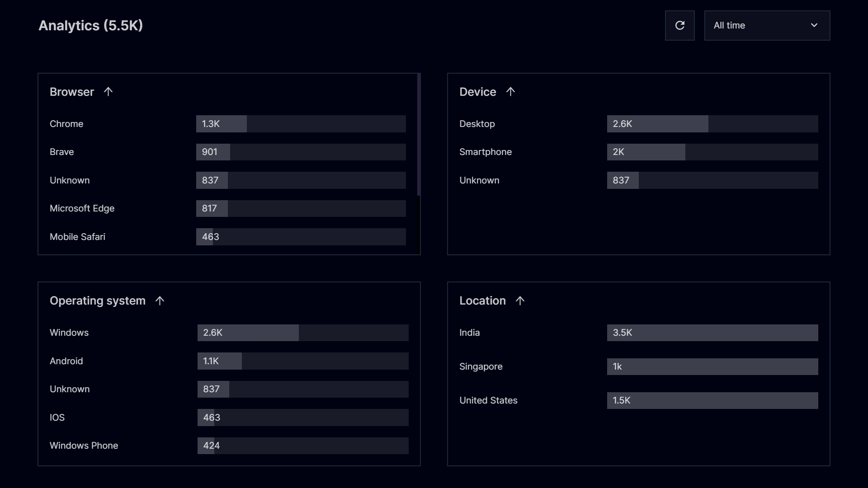This screenshot has width=868, height=488.
Task: Click the Singapore location bar
Action: coord(712,366)
